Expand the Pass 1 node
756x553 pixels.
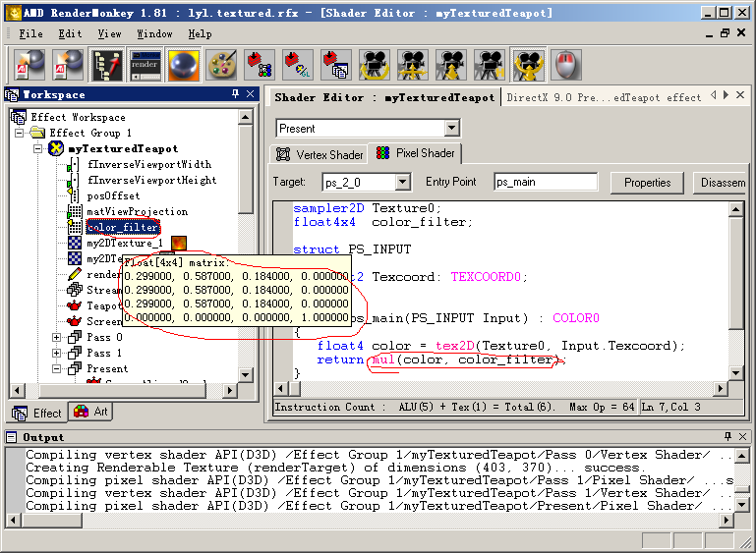click(56, 353)
